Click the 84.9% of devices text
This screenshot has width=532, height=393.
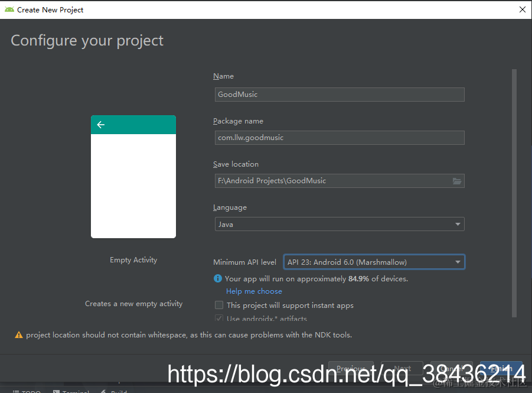tap(378, 279)
